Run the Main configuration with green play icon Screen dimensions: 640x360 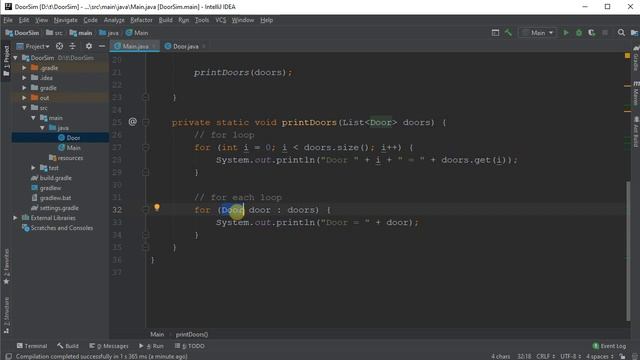click(x=566, y=33)
